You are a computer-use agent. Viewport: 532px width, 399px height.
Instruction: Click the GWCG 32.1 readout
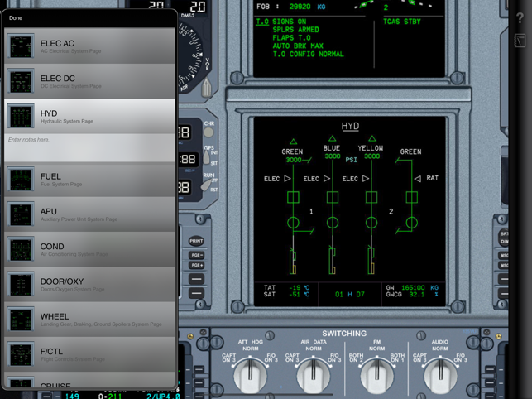tap(412, 295)
